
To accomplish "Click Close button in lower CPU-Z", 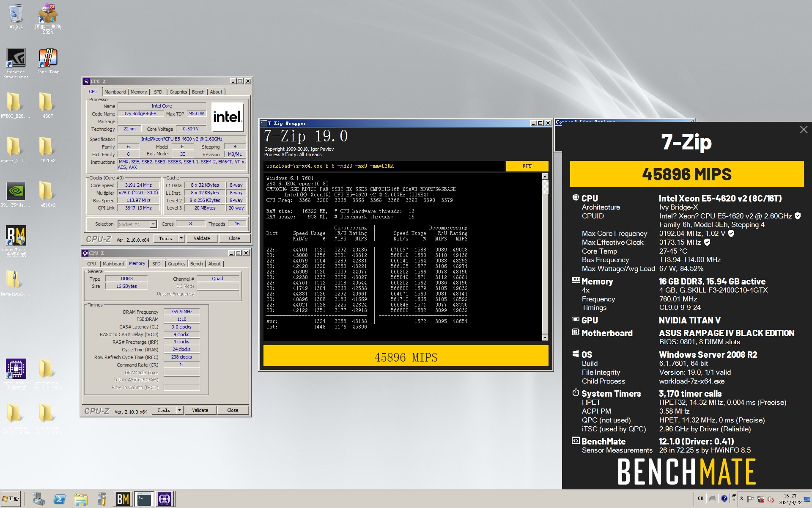I will [233, 410].
